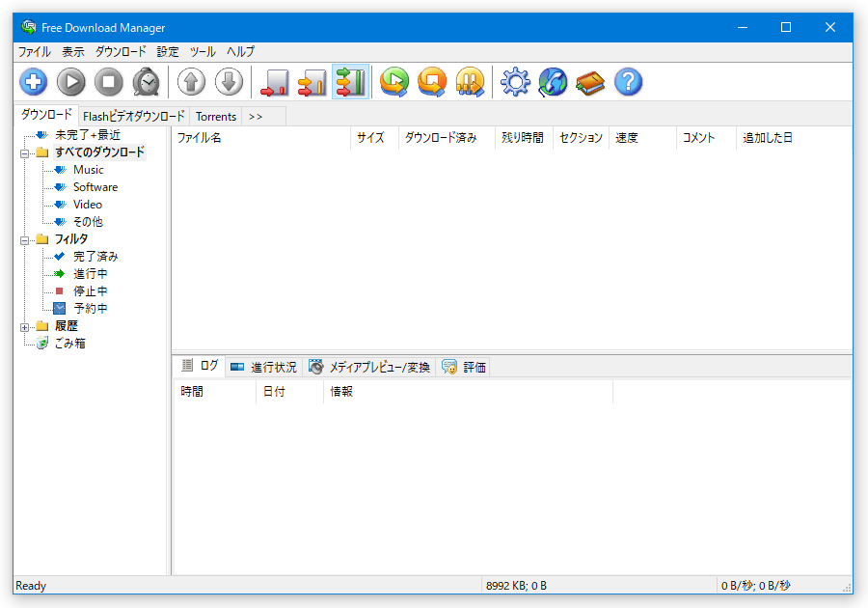Select the フィルタ folder
The height and width of the screenshot is (608, 868).
click(x=71, y=238)
